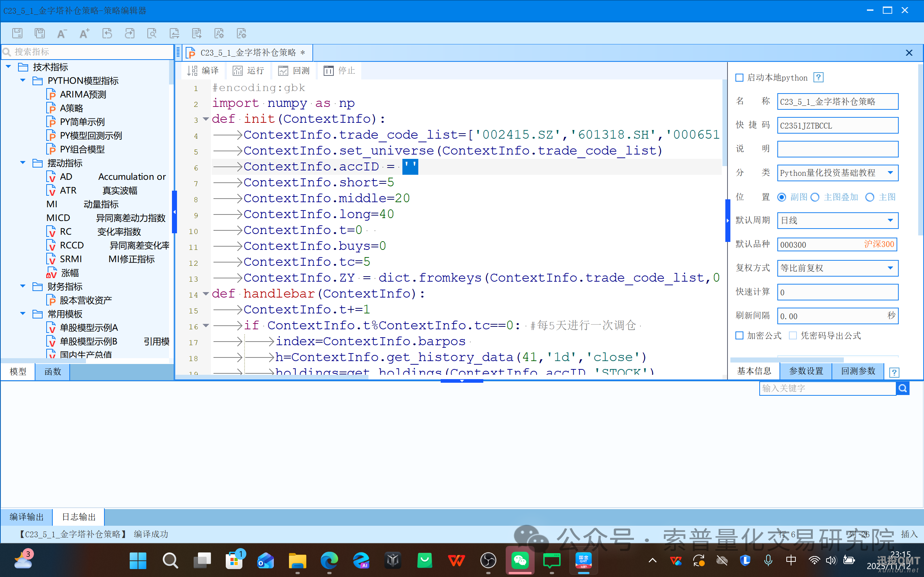The image size is (924, 577).
Task: Open WeChat from the taskbar
Action: (x=520, y=560)
